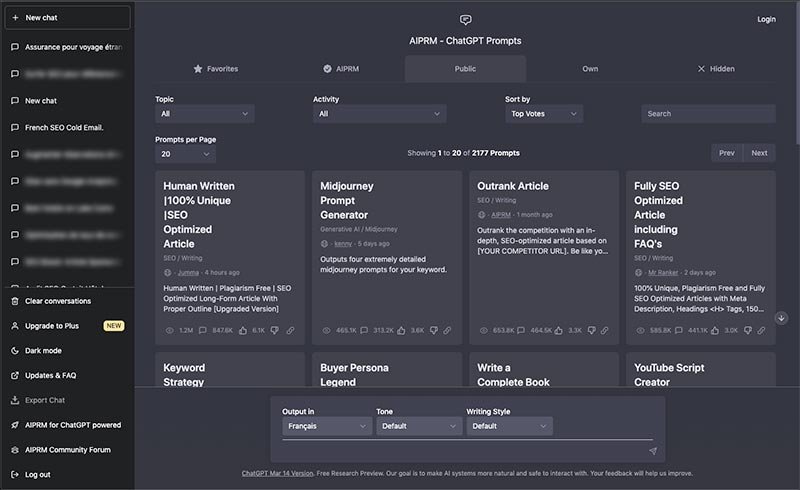Open the 'Assurance pour voyage' conversation

[x=67, y=47]
